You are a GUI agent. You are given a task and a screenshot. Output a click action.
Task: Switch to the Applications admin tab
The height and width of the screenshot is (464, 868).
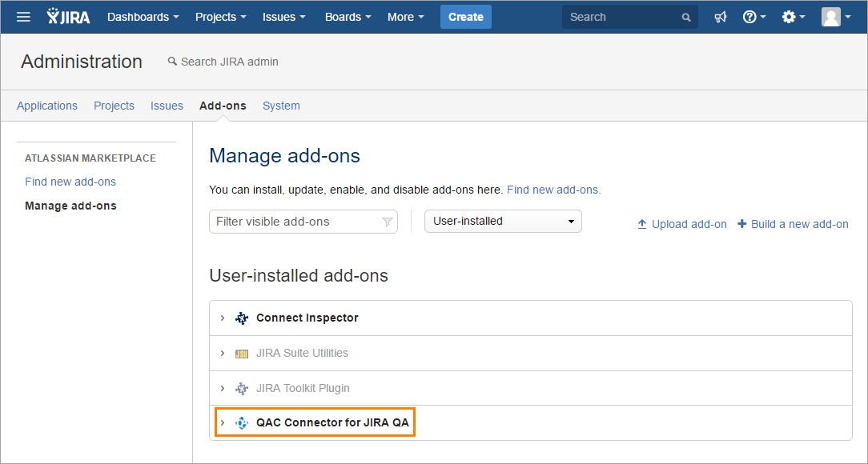pos(46,105)
